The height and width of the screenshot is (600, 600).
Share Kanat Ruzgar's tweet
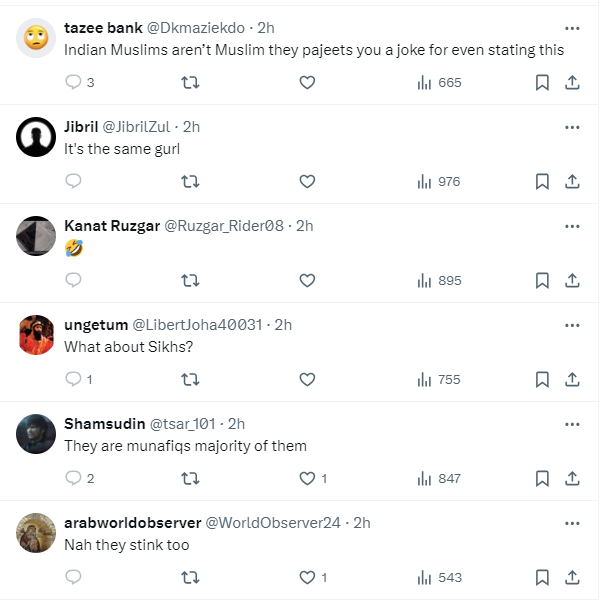572,280
